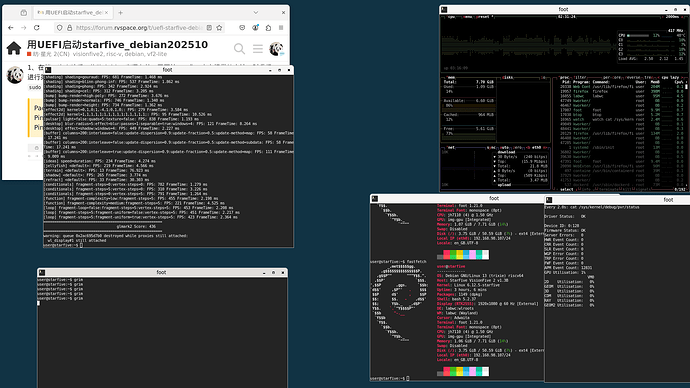
Task: Toggle tree view in btop
Action: click(x=648, y=78)
